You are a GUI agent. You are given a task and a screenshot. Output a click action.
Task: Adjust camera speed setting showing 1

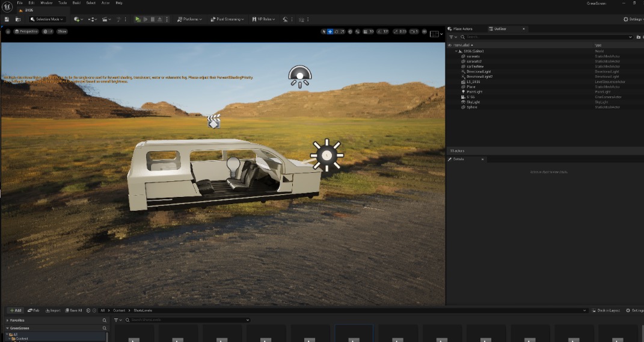(x=414, y=31)
